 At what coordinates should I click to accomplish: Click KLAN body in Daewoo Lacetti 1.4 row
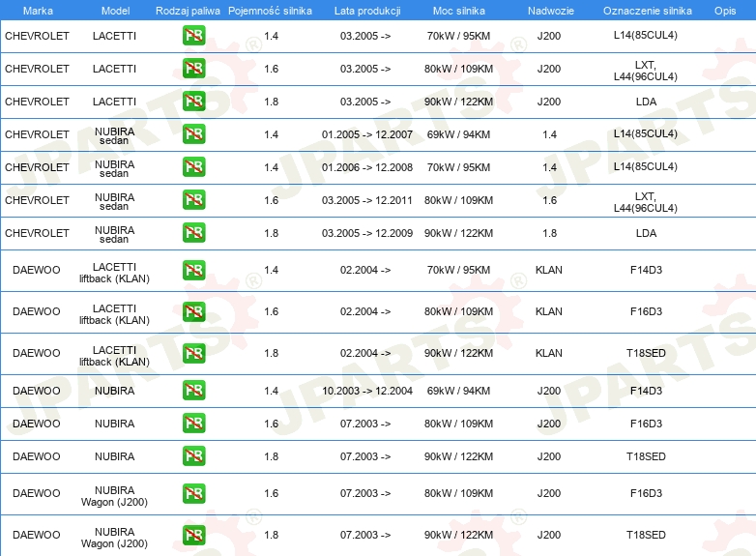[549, 270]
